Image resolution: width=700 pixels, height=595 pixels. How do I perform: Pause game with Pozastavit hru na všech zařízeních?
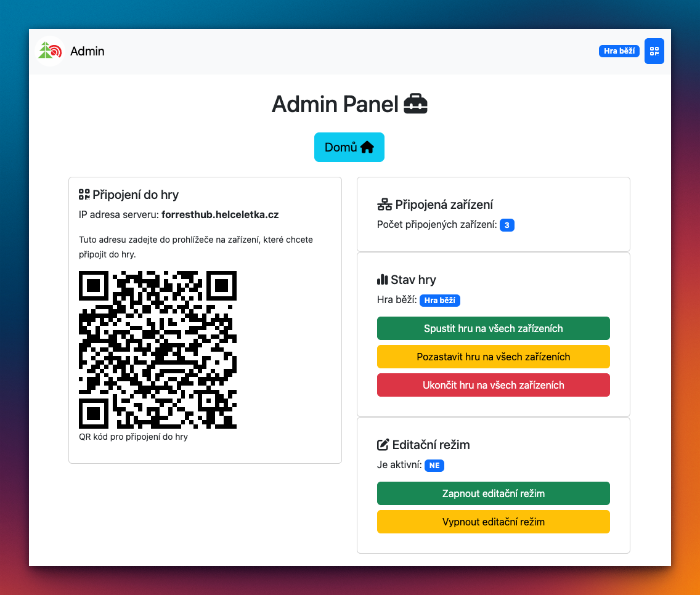[x=494, y=357]
